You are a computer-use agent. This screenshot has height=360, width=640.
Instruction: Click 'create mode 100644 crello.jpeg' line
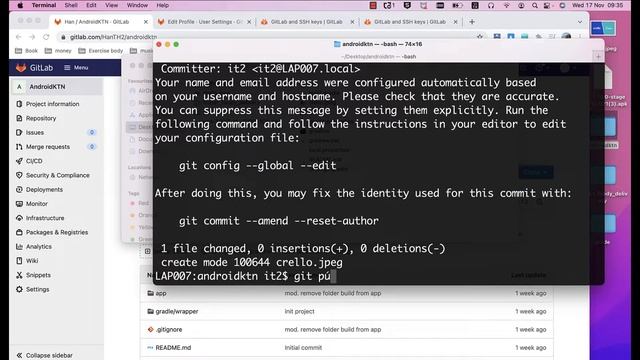[252, 262]
